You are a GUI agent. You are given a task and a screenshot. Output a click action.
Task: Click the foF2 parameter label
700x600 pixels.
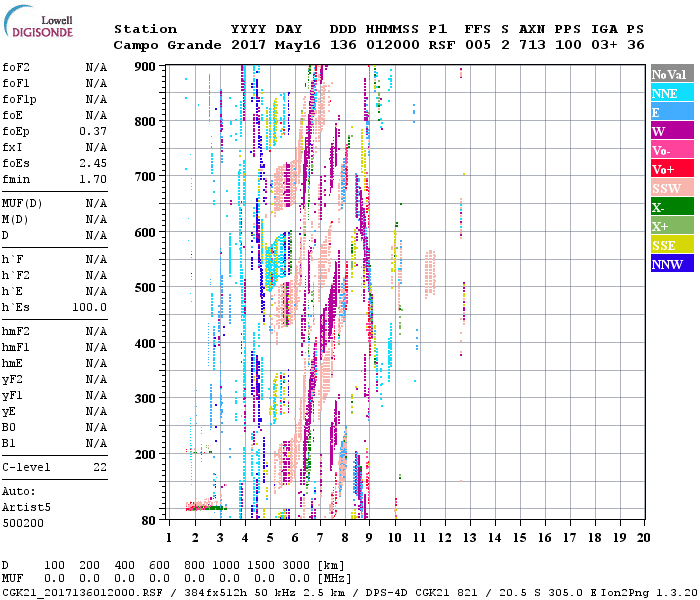tap(16, 67)
